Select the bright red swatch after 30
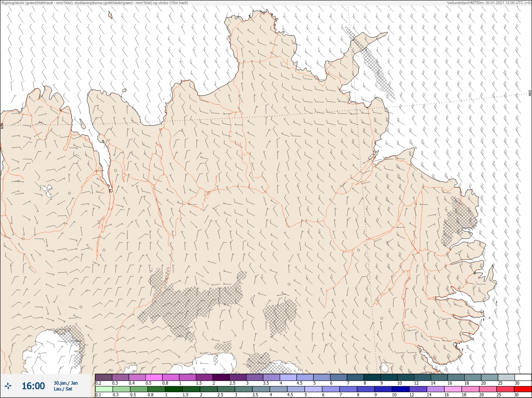Viewport: 532px width, 398px height. tap(523, 389)
